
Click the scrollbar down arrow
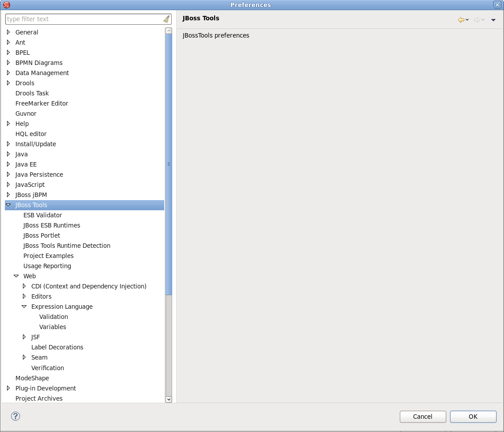click(169, 399)
